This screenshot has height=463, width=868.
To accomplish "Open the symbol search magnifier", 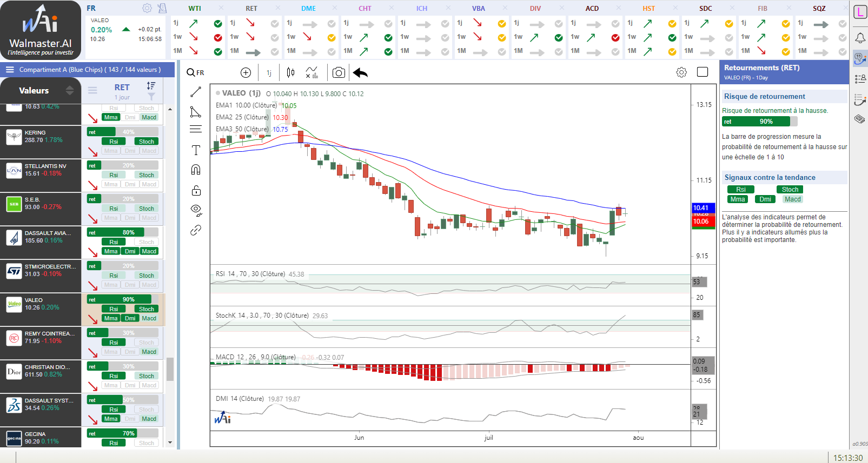I will (x=190, y=73).
